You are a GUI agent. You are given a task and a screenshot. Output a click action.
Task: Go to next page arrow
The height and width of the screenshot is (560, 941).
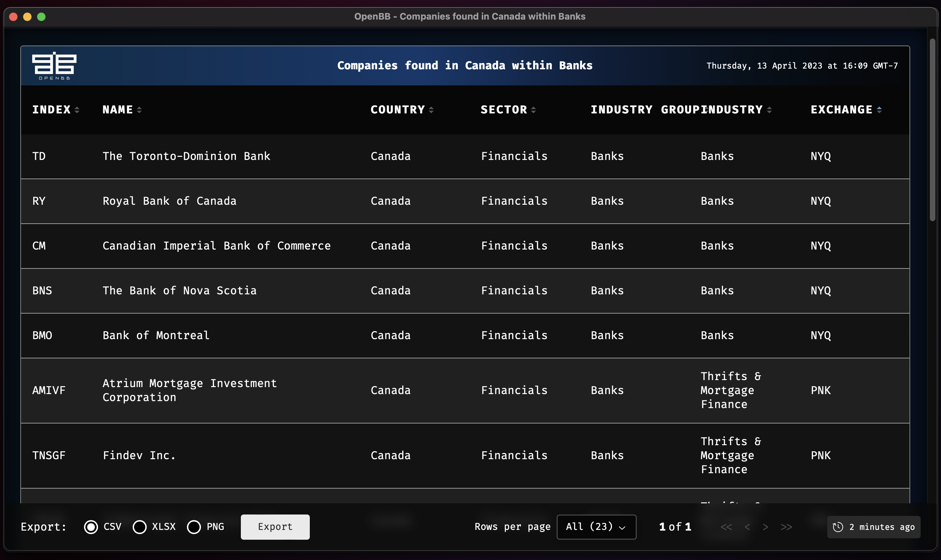coord(765,527)
